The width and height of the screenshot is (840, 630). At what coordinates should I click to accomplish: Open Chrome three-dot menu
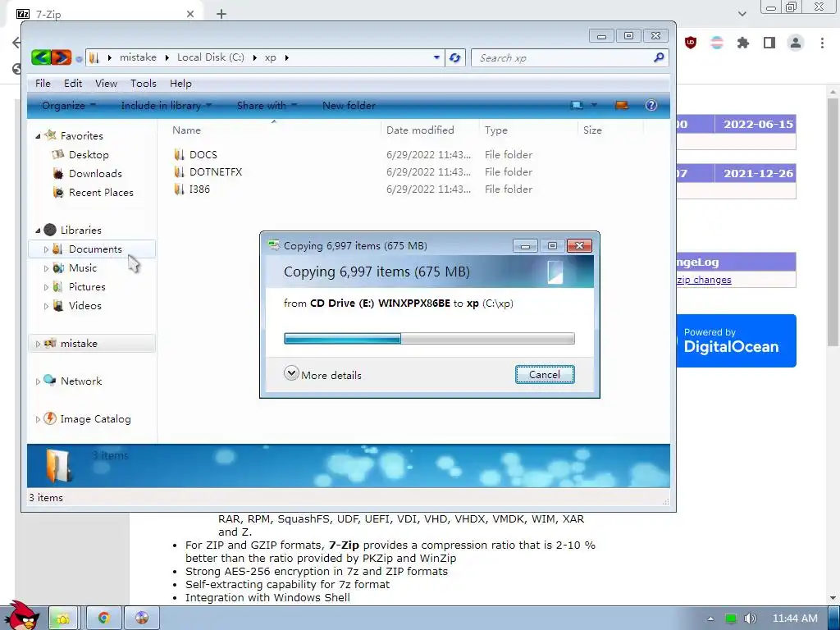[x=822, y=43]
